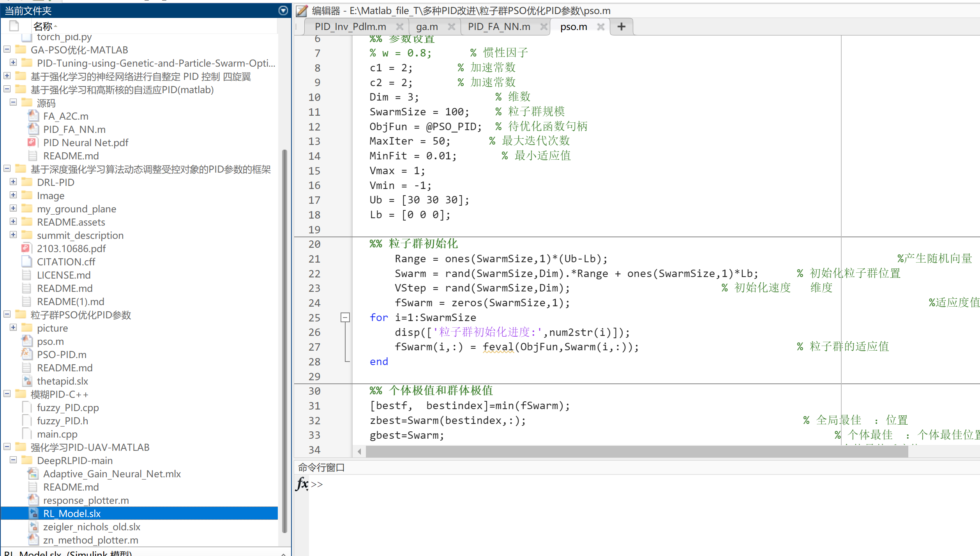
Task: Expand the DRL-PID folder
Action: [13, 182]
